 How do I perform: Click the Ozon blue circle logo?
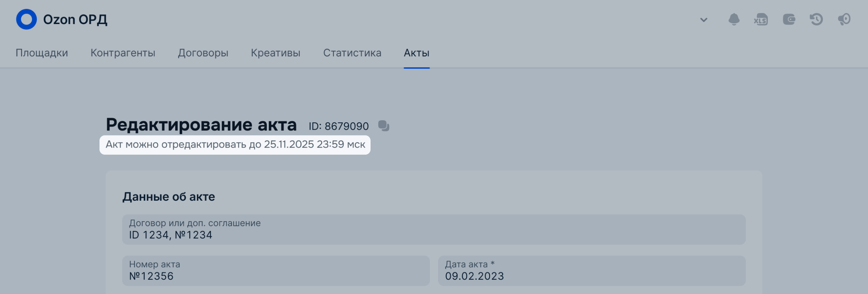(x=26, y=19)
